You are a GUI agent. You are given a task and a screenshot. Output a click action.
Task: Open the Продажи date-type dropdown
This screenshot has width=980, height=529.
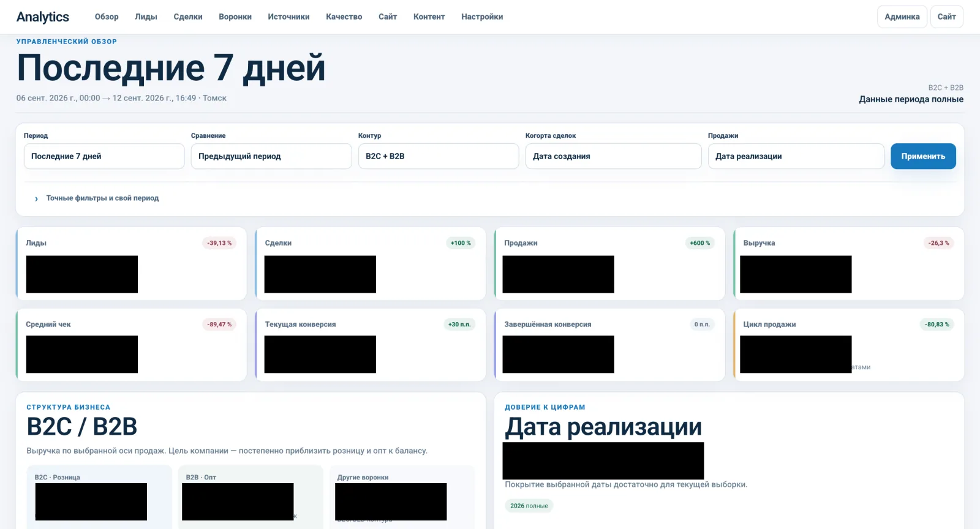pos(796,156)
